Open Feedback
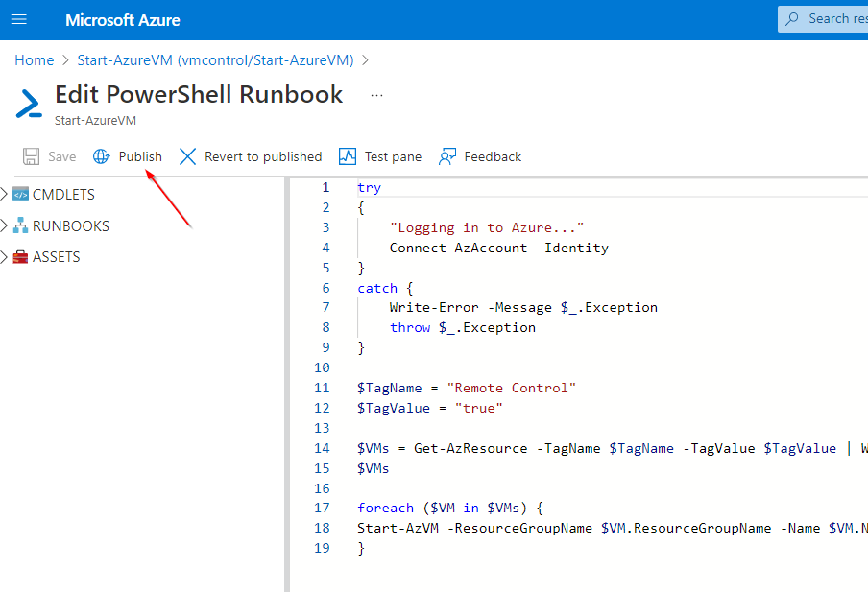The width and height of the screenshot is (868, 592). coord(493,156)
